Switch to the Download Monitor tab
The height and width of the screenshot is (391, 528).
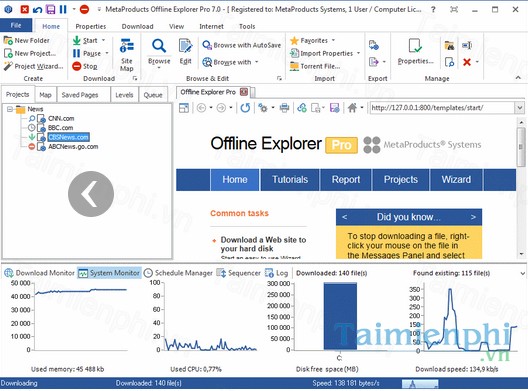point(39,273)
